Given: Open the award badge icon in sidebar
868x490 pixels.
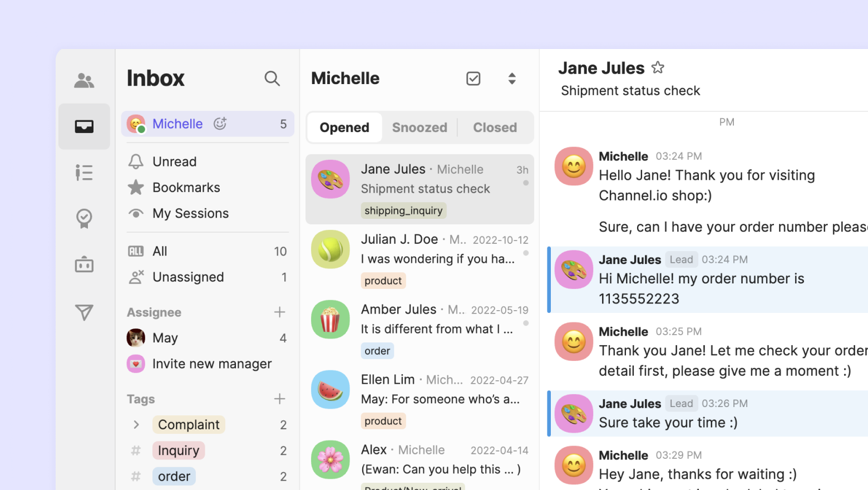Looking at the screenshot, I should (x=84, y=218).
